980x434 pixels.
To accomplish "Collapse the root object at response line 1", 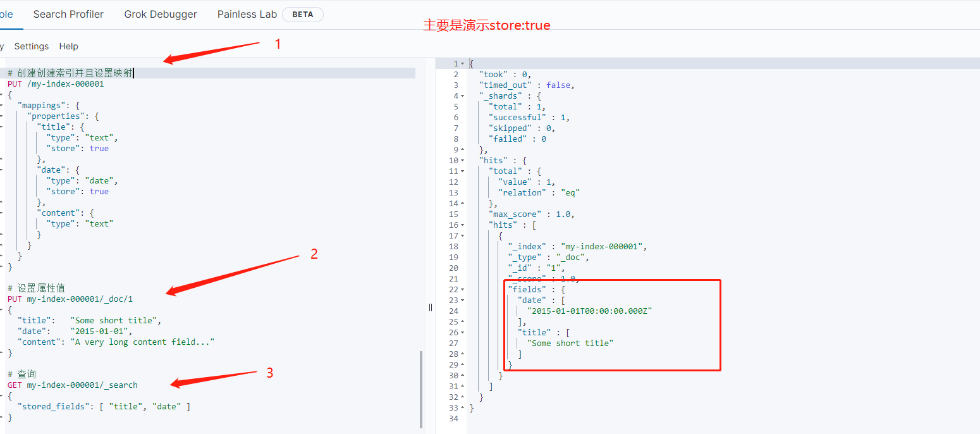I will [462, 64].
